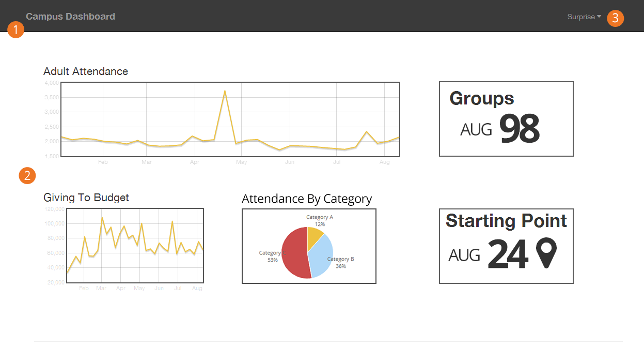Click the Groups metric card
The width and height of the screenshot is (644, 362).
[x=506, y=119]
